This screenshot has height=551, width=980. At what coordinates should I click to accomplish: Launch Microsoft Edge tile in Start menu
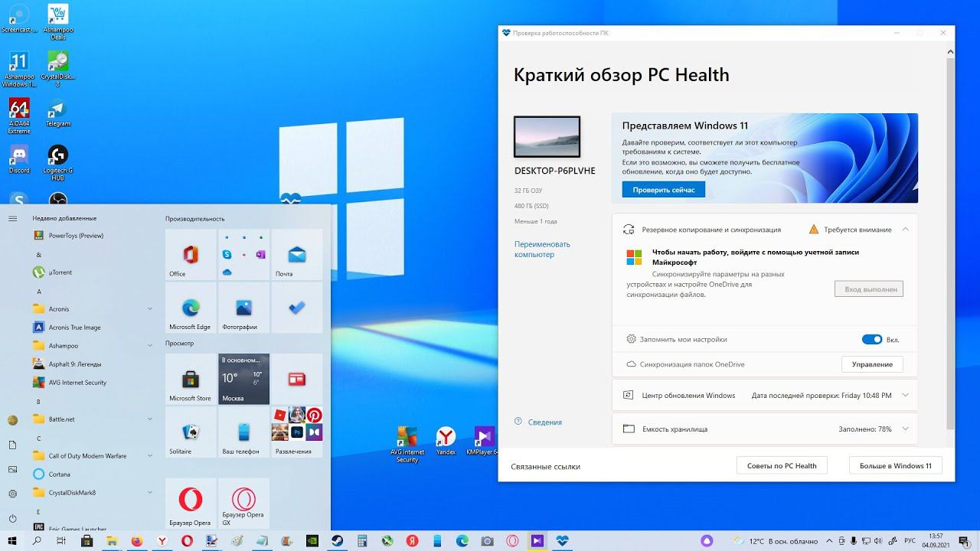(191, 308)
